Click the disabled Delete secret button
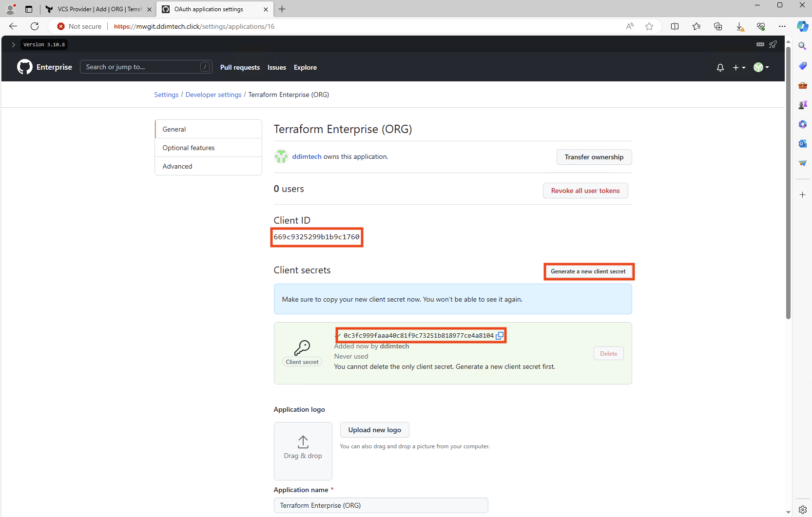This screenshot has width=812, height=517. pyautogui.click(x=608, y=354)
